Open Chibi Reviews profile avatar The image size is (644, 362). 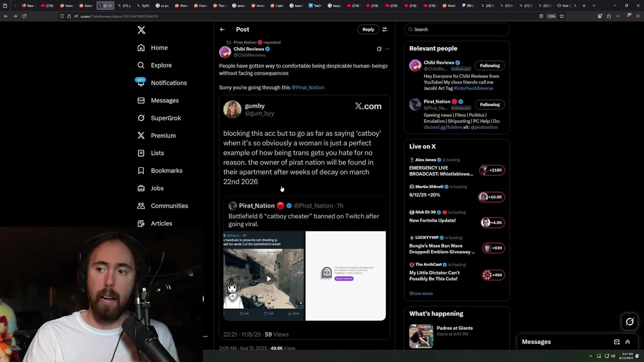[x=225, y=52]
